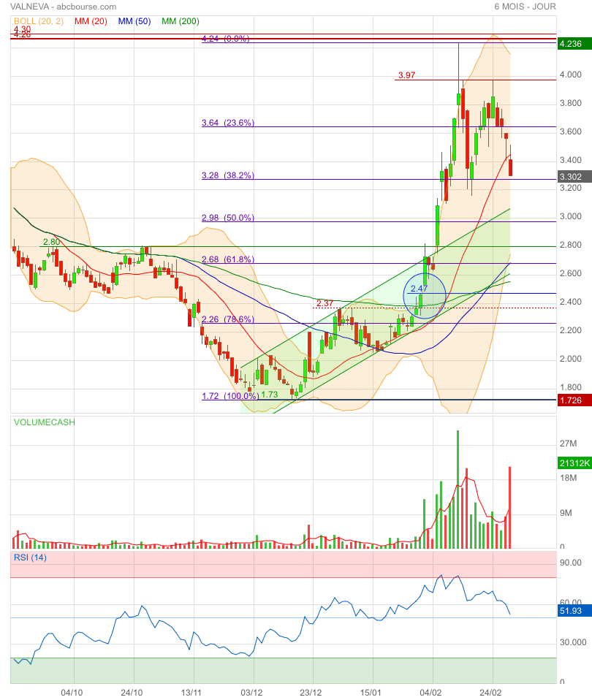The image size is (592, 700).
Task: Click the "3.28 (38.2%)" Fibonacci label
Action: (228, 175)
